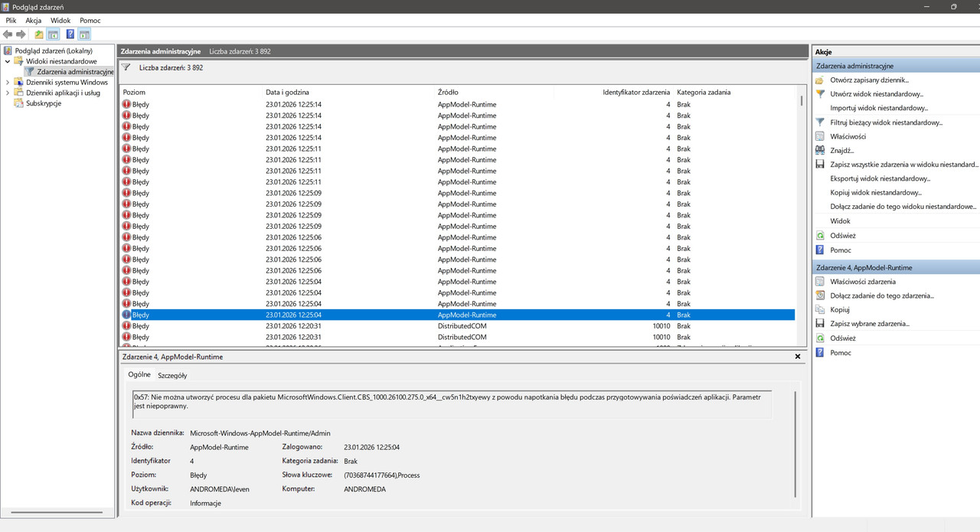The image size is (980, 532).
Task: Collapse the Zdarzenia administracyjne actions section header
Action: pyautogui.click(x=896, y=66)
